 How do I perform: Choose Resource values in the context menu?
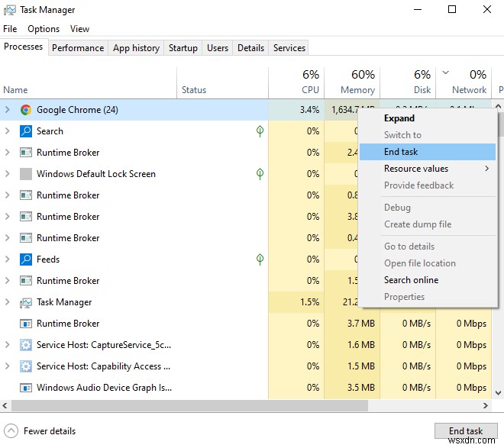pyautogui.click(x=428, y=168)
